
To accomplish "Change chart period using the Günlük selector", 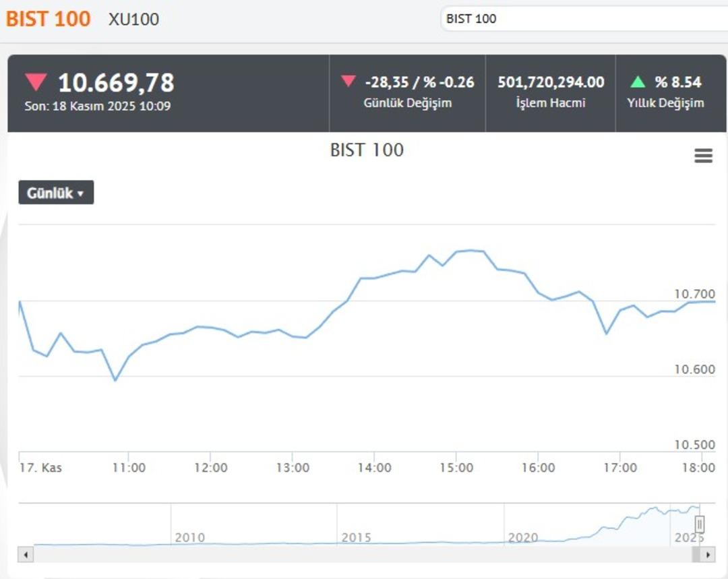I will pyautogui.click(x=56, y=193).
